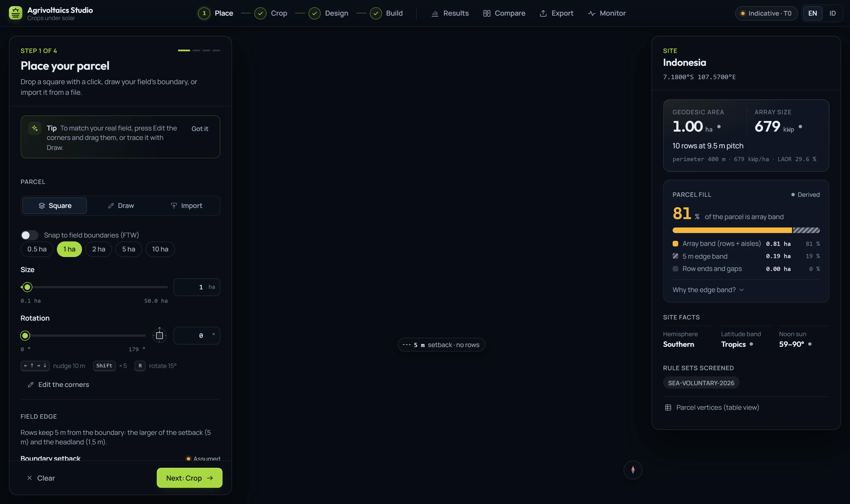Select the 2 ha preset

[99, 249]
